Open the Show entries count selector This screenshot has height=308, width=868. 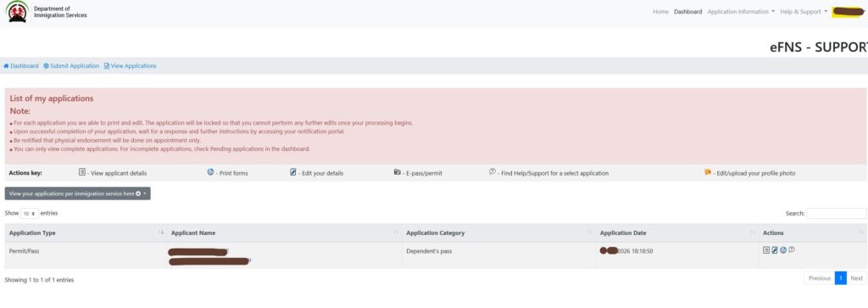coord(30,213)
